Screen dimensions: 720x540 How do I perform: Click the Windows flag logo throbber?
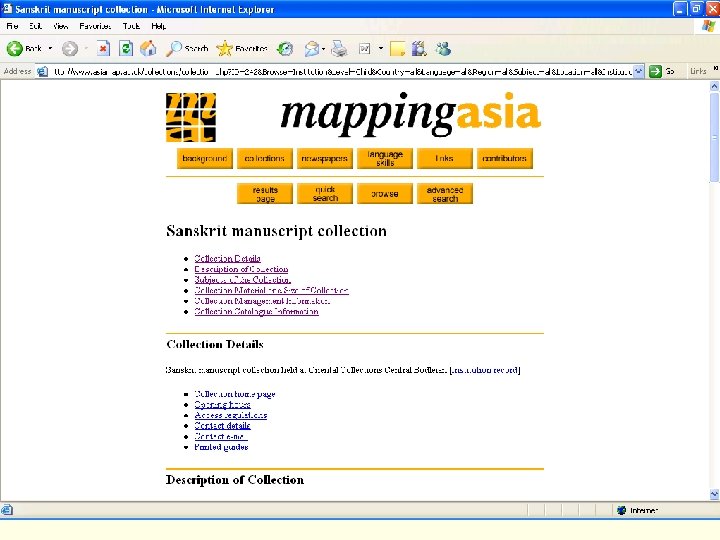click(708, 26)
